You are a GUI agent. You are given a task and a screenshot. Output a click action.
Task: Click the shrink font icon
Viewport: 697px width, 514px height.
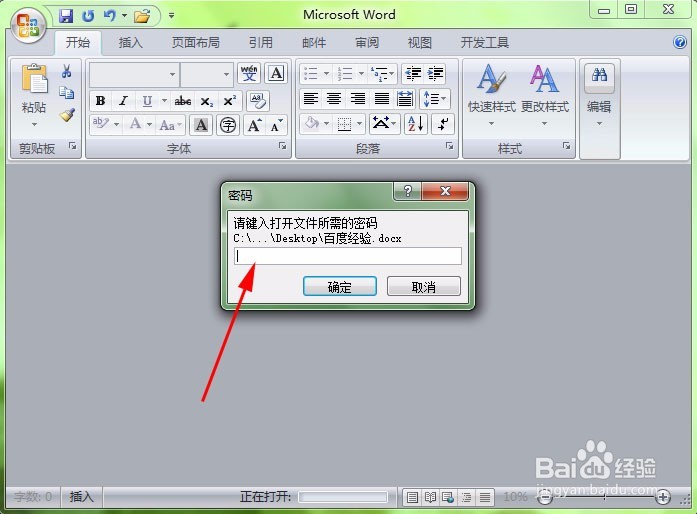point(276,125)
